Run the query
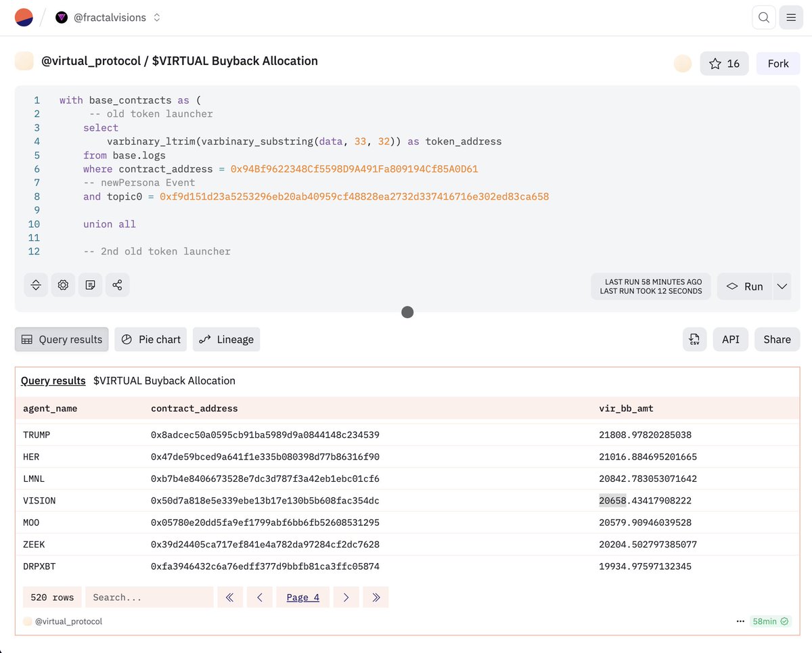This screenshot has height=653, width=812. coord(745,286)
